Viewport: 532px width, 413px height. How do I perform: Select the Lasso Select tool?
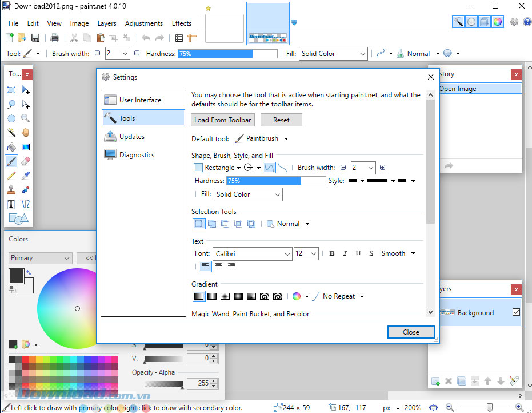[x=11, y=104]
